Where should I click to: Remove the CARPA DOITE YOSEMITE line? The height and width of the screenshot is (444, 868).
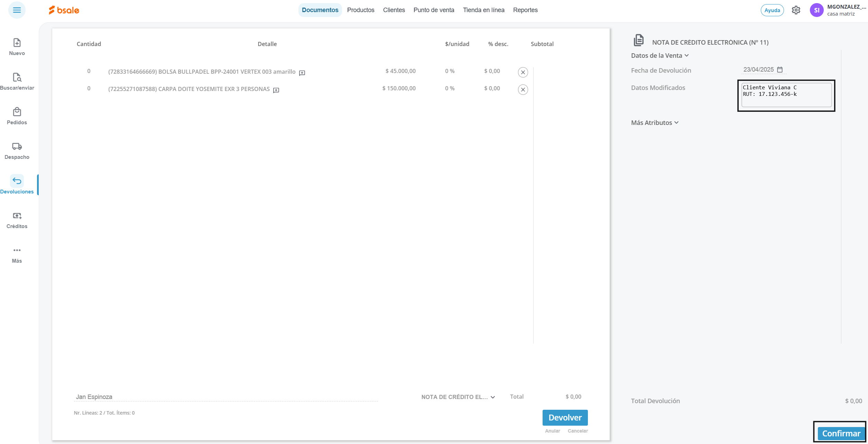pyautogui.click(x=523, y=90)
